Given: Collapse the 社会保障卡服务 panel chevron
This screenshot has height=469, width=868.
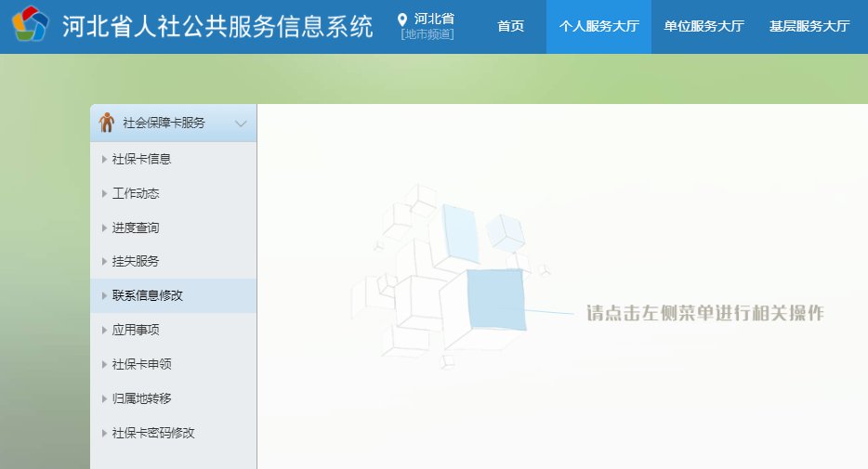Looking at the screenshot, I should click(x=241, y=124).
